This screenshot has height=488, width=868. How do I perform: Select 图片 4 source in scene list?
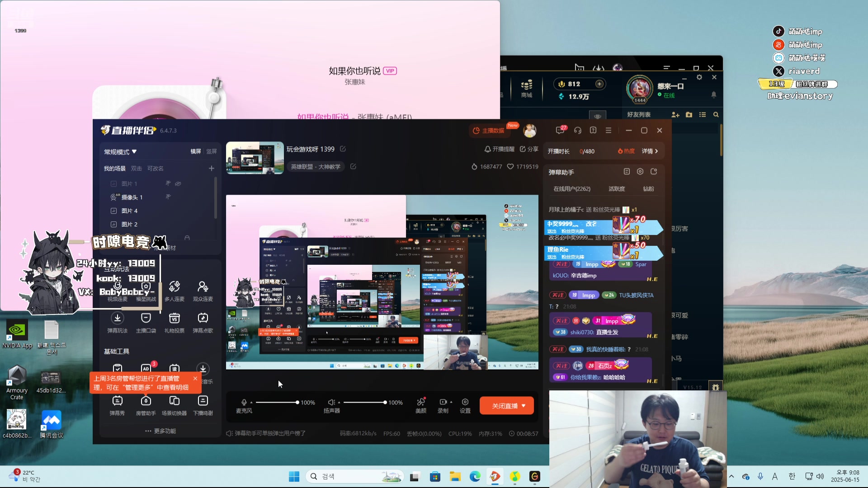(x=129, y=211)
